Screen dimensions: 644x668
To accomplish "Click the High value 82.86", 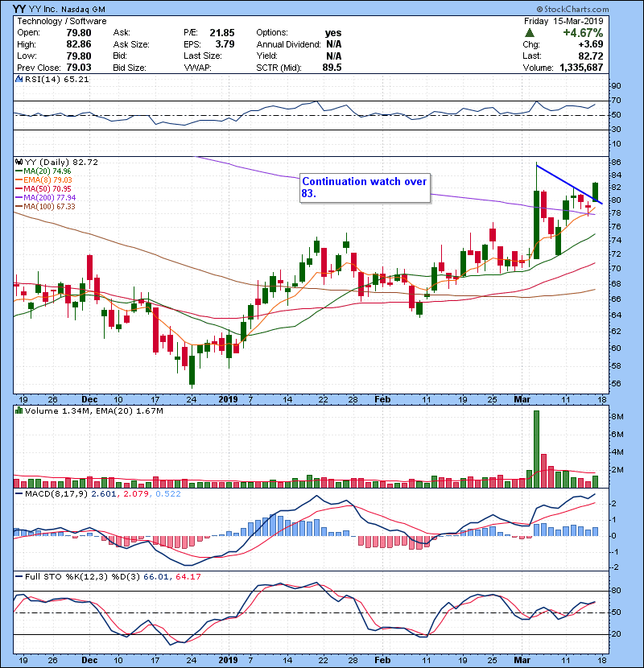I will click(79, 44).
